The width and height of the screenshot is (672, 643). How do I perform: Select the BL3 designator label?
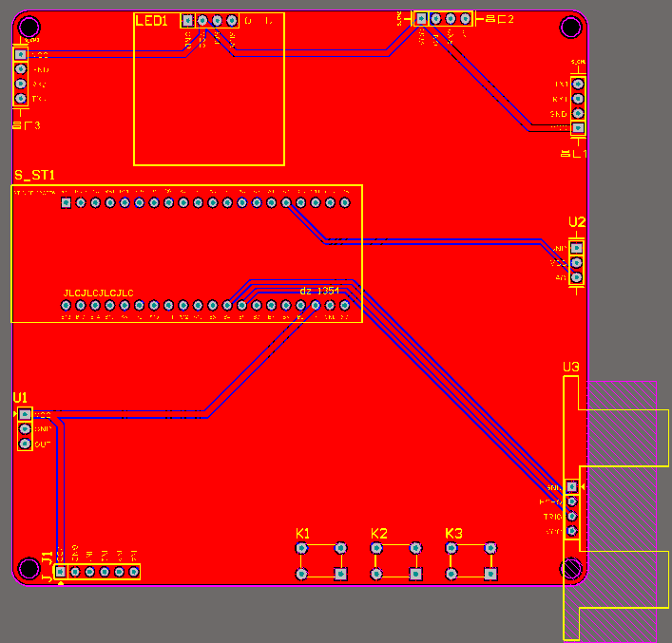coord(27,125)
